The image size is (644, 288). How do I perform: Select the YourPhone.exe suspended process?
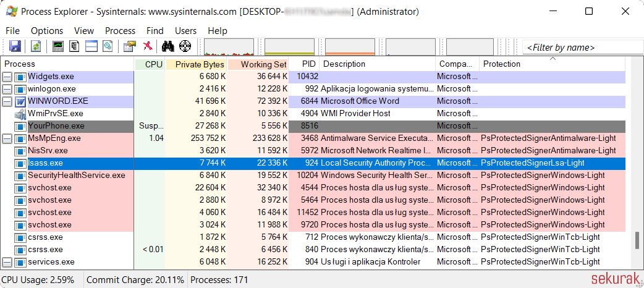(313, 126)
